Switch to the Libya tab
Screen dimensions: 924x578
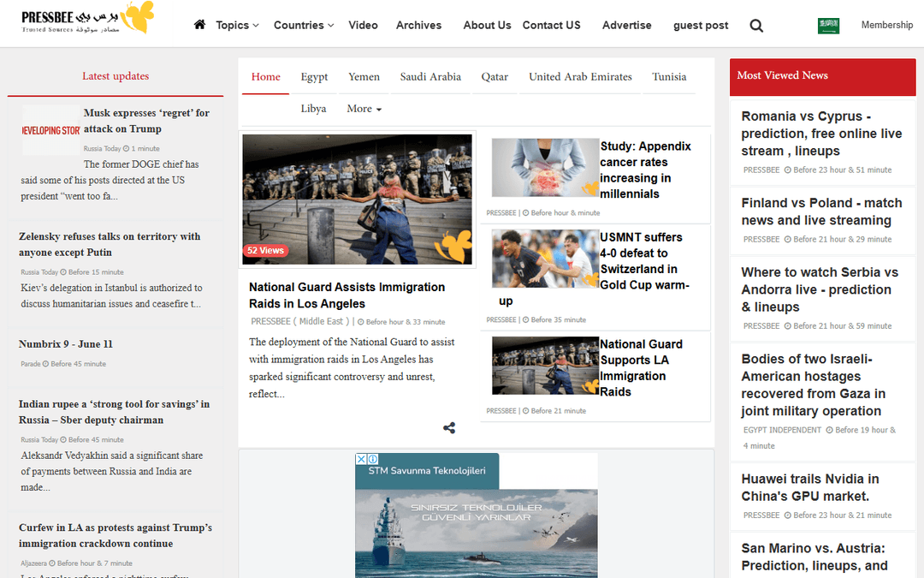click(x=313, y=109)
